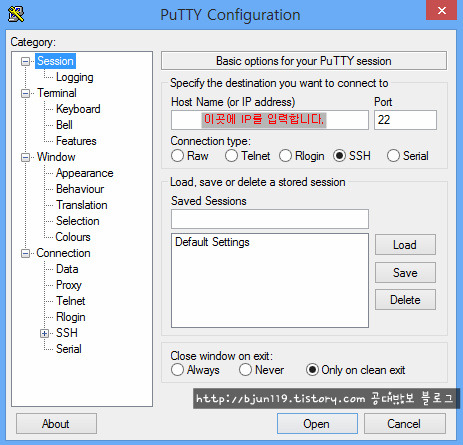Viewport: 463px width, 445px height.
Task: Click the PuTTY icon in title bar
Action: point(16,14)
